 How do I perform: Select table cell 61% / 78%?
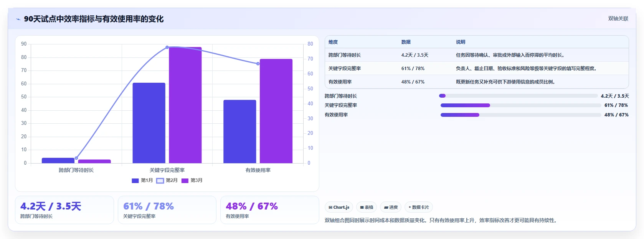pos(413,69)
